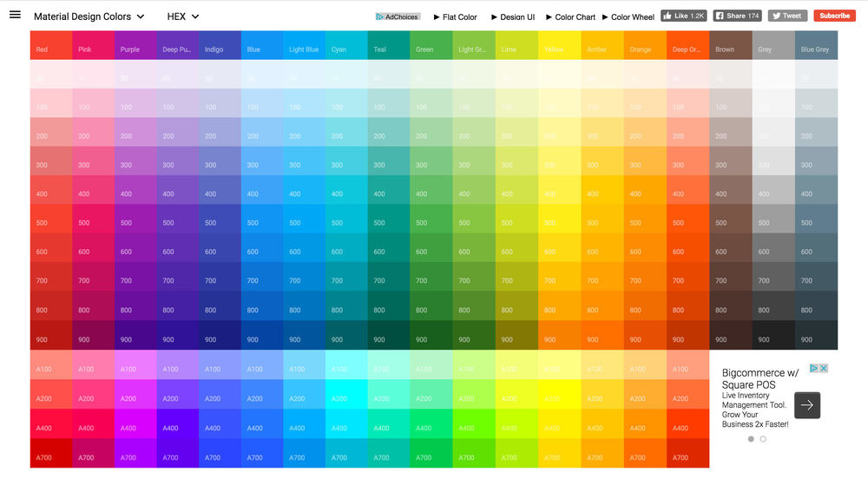Click the Facebook Like thumbs-up button

point(684,16)
